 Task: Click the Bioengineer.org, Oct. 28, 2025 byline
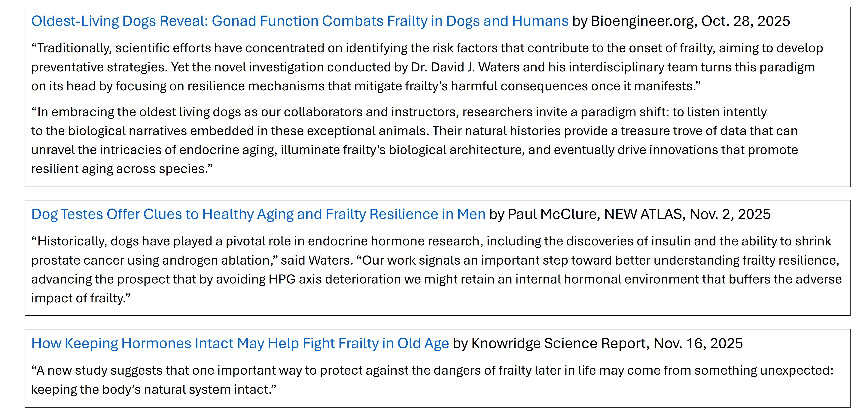click(x=681, y=21)
